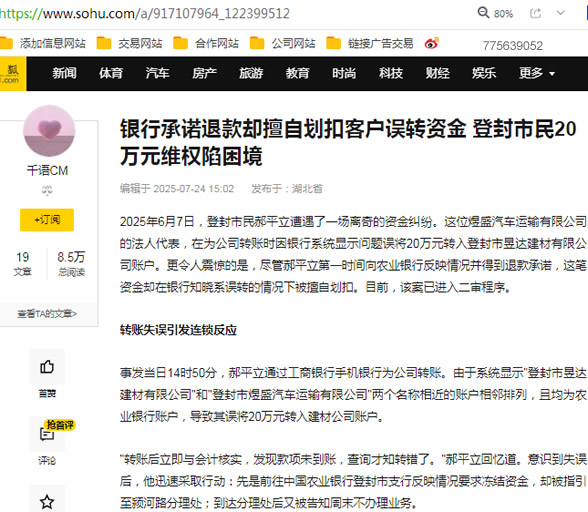This screenshot has height=512, width=588.
Task: Open the 添加信息网站 bookmark folder
Action: (43, 44)
